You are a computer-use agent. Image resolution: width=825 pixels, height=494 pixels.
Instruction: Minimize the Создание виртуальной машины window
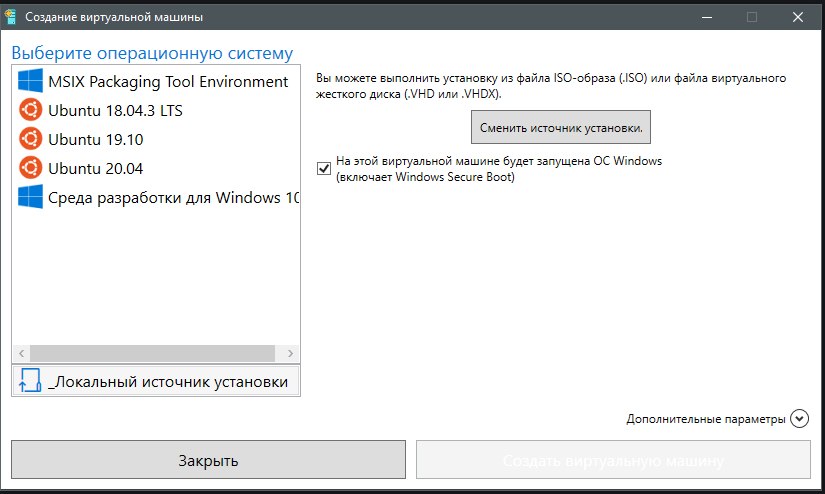707,17
